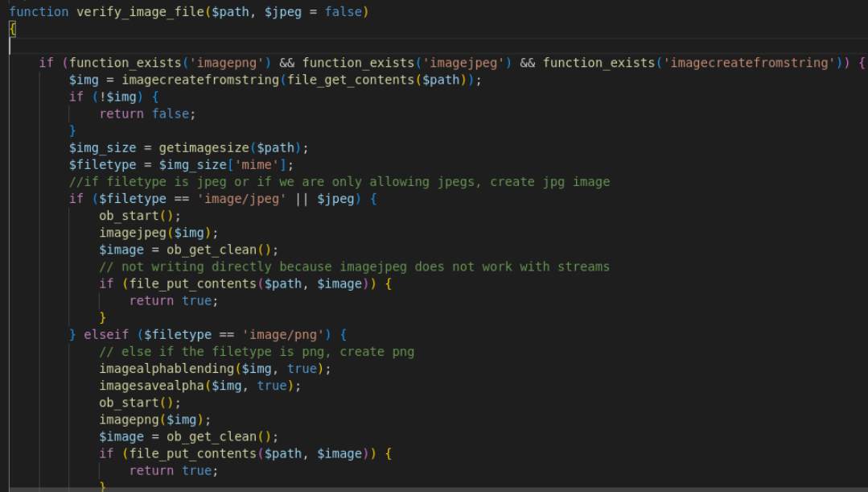Click the 'imagejpeg' string in function_exists check
Image resolution: width=868 pixels, height=492 pixels.
tap(463, 63)
